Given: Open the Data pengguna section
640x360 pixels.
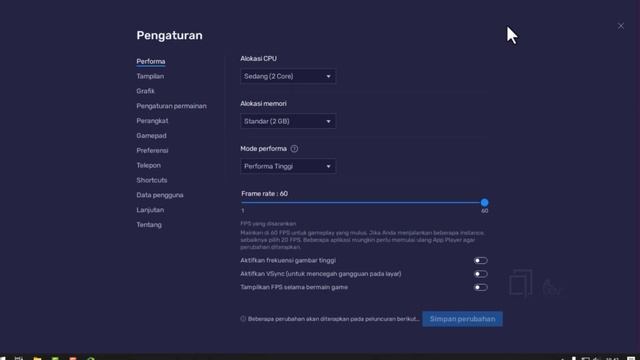Looking at the screenshot, I should [160, 195].
